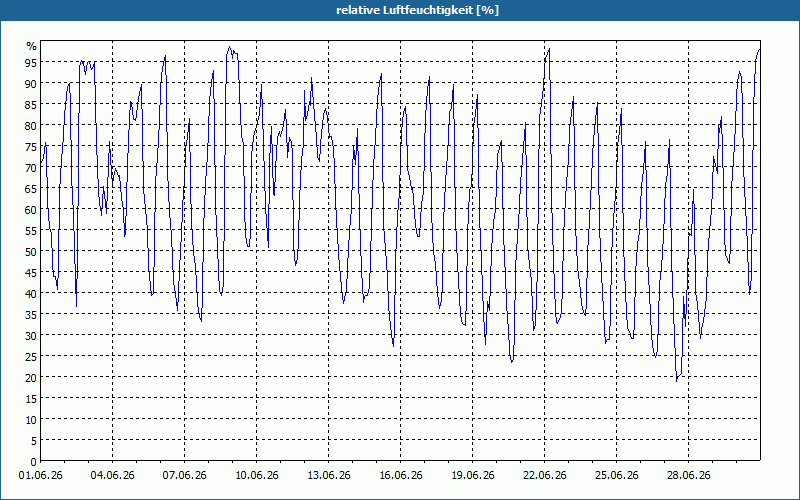Screen dimensions: 800x500
Task: Click the date label 13.06.26
Action: 328,475
